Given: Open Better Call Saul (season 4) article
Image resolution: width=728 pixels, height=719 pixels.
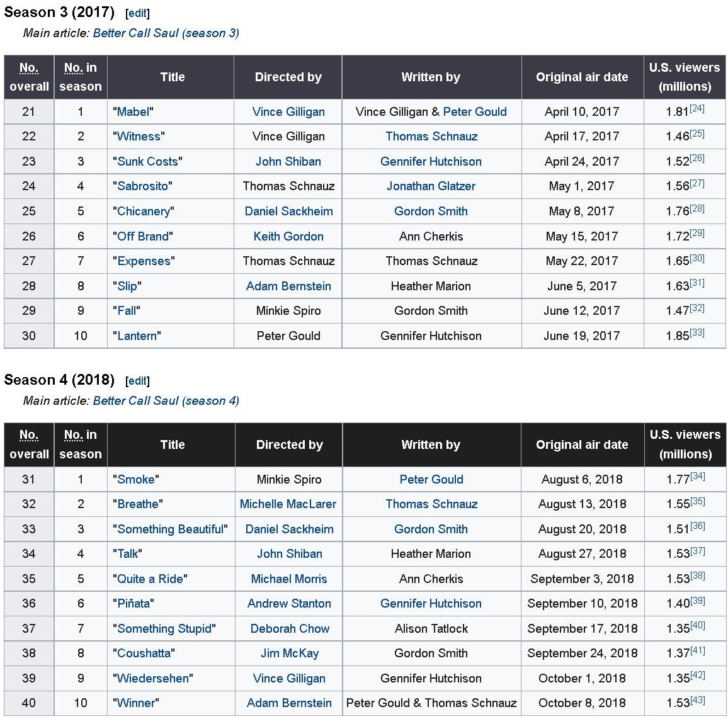Looking at the screenshot, I should coord(166,401).
